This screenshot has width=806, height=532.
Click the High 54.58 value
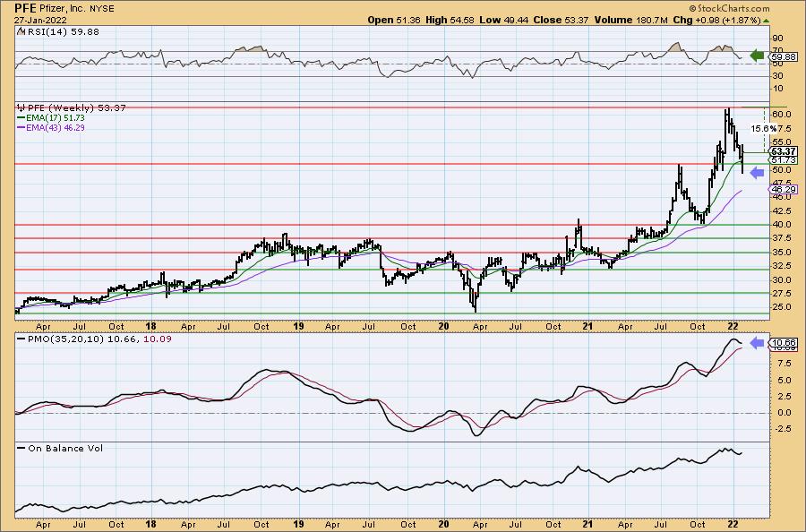[x=450, y=20]
